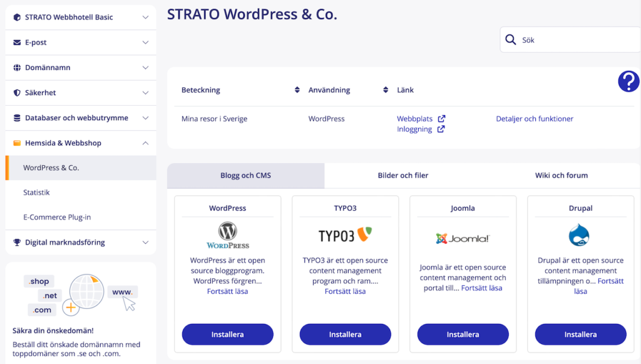Click the .net domain badge
This screenshot has width=641, height=364.
point(50,295)
